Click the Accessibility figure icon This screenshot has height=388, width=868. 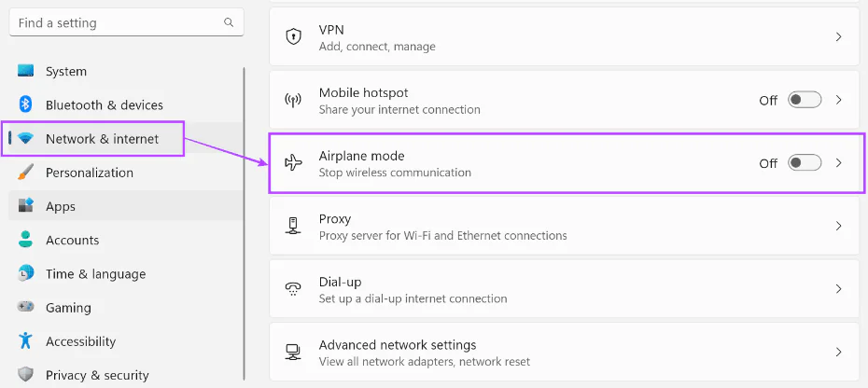[x=26, y=341]
